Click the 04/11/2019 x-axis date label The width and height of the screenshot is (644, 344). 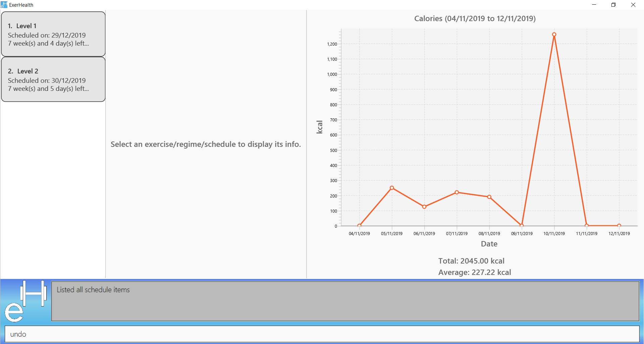coord(359,233)
